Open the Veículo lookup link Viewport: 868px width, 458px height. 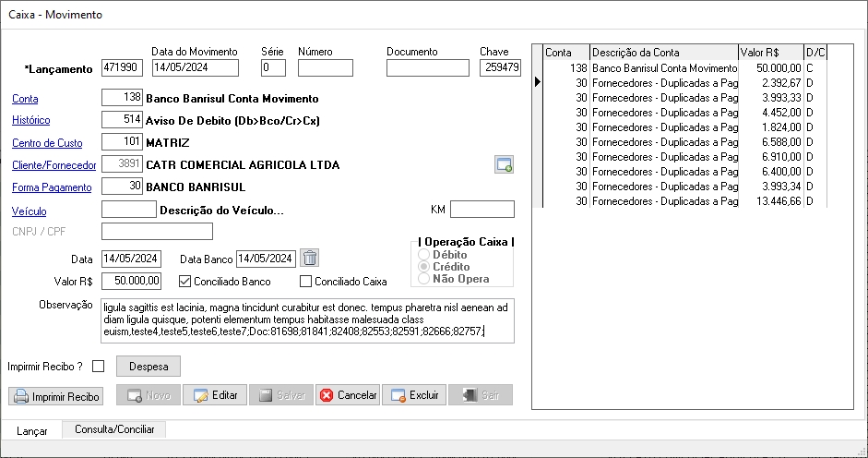click(30, 211)
